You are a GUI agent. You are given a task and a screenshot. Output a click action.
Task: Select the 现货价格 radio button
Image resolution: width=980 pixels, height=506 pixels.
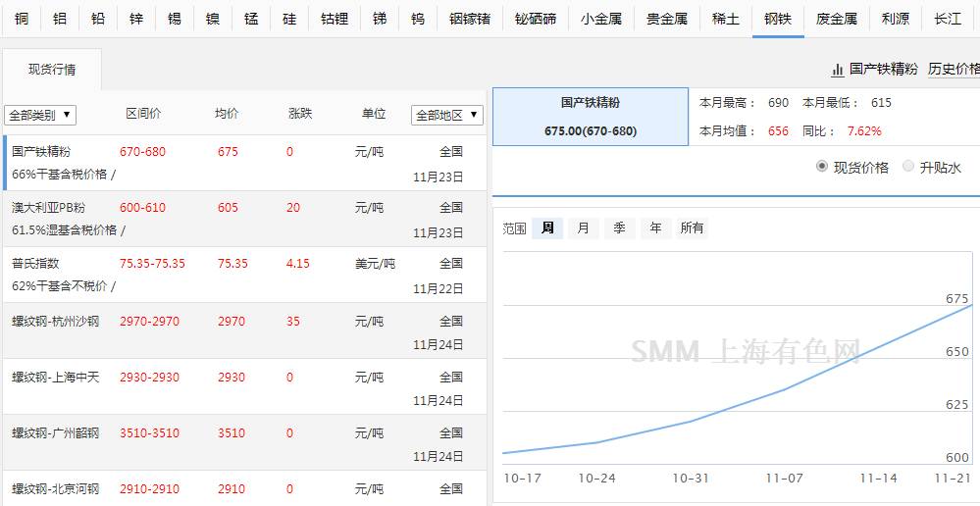click(x=822, y=166)
